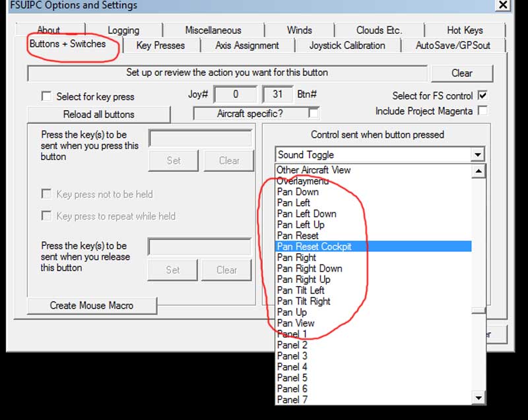The image size is (528, 420).
Task: Open the Hot Keys tab
Action: [465, 30]
